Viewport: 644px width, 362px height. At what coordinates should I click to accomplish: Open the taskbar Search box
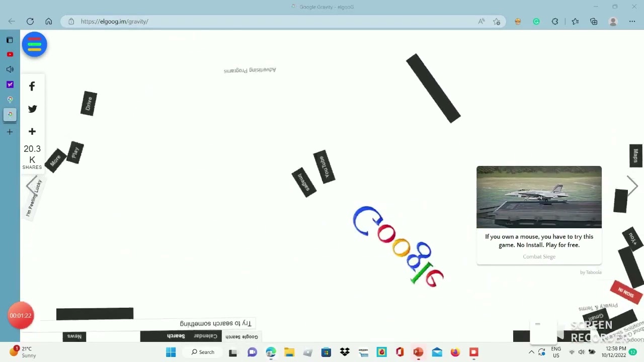pos(203,352)
